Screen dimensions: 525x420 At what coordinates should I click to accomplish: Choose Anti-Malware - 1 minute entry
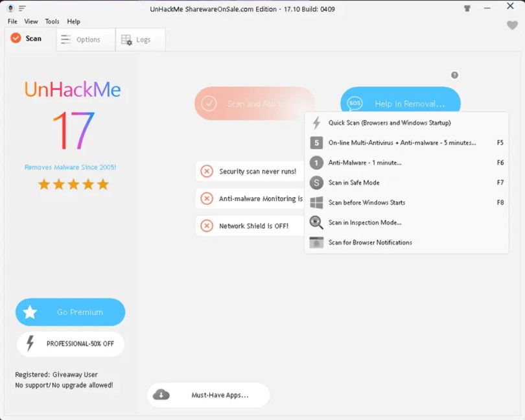coord(406,163)
